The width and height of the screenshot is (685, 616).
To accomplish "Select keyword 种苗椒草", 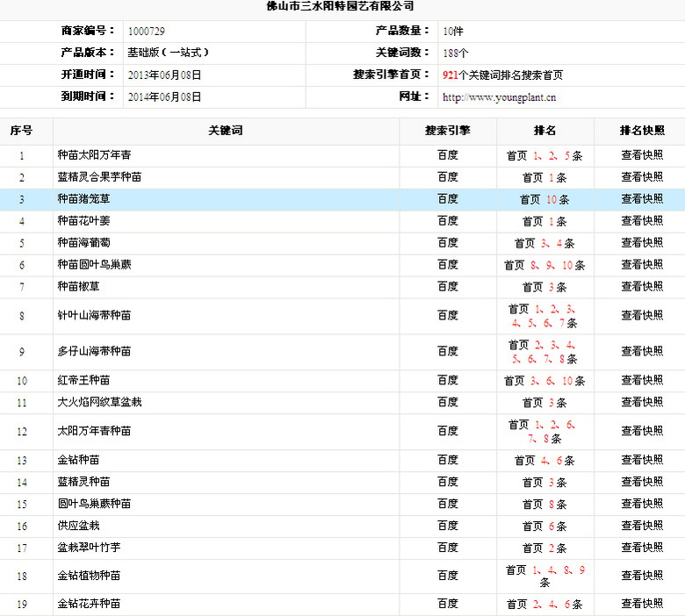I will pyautogui.click(x=78, y=287).
